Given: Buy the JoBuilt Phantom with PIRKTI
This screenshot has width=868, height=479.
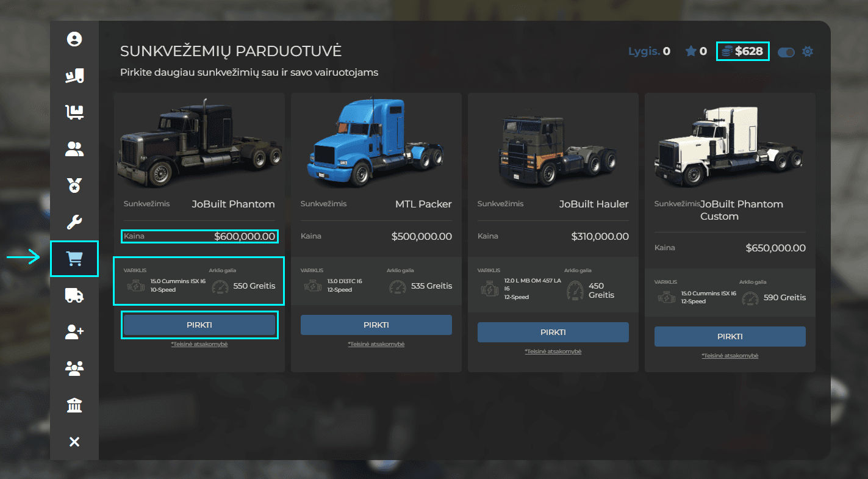Looking at the screenshot, I should tap(199, 325).
